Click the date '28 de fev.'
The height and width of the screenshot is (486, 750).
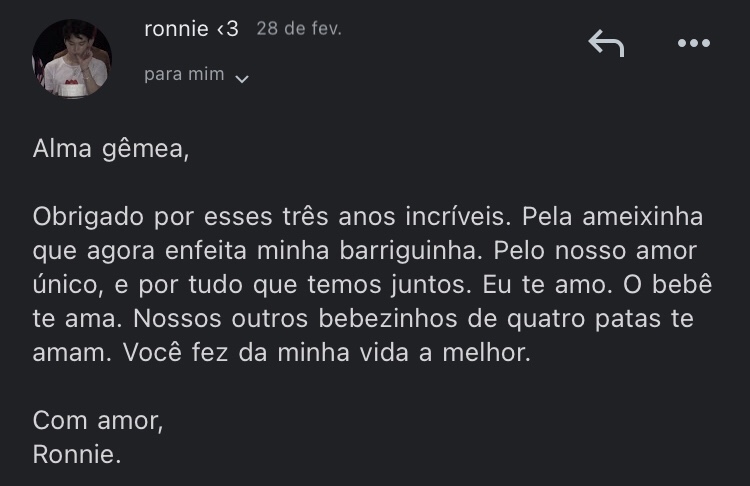pyautogui.click(x=299, y=29)
